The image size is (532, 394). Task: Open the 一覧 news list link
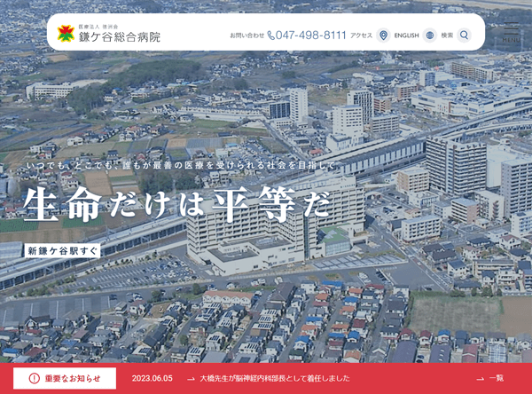coord(497,378)
